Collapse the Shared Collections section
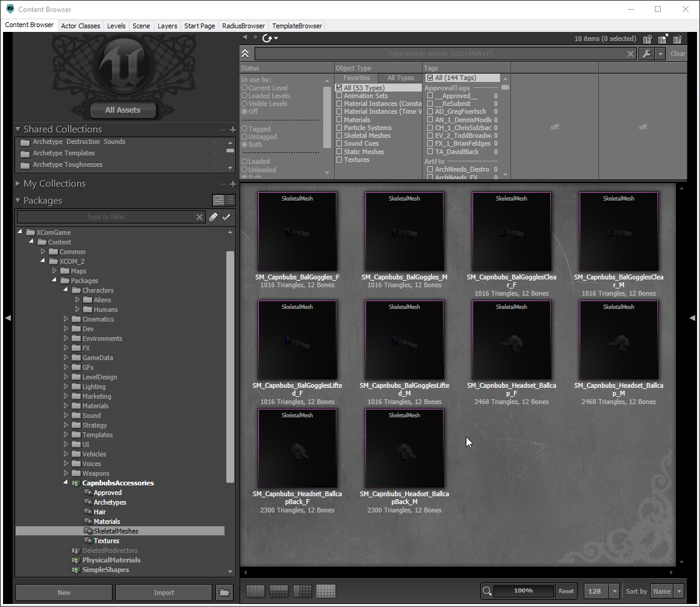 click(x=18, y=129)
